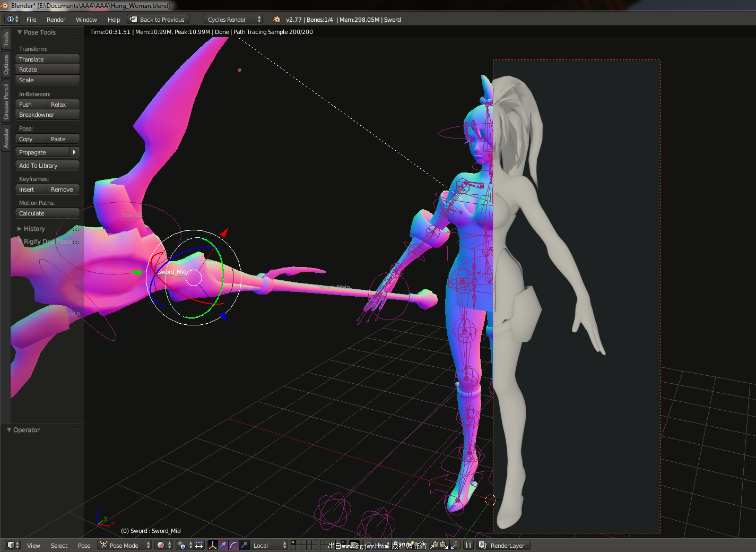Switch to the Grease Pencil tab

(6, 101)
